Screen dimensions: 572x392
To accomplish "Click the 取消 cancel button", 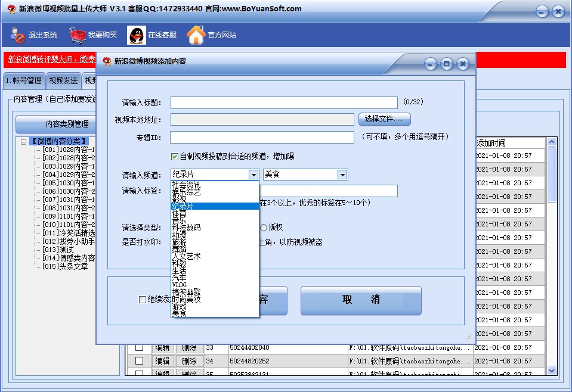I will 361,300.
